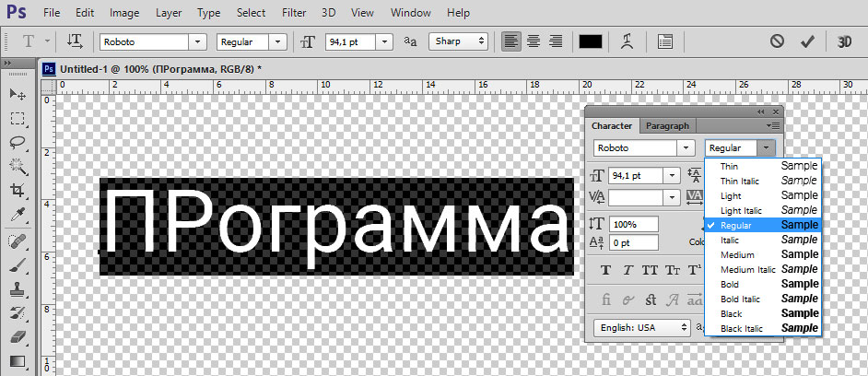This screenshot has width=868, height=376.
Task: Open English: USA language dropdown
Action: pos(642,327)
